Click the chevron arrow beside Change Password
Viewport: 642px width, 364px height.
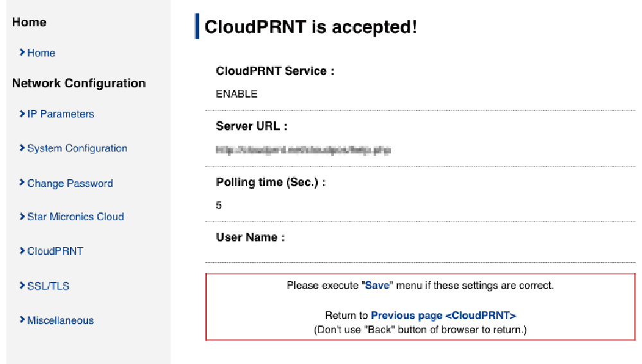tap(22, 182)
